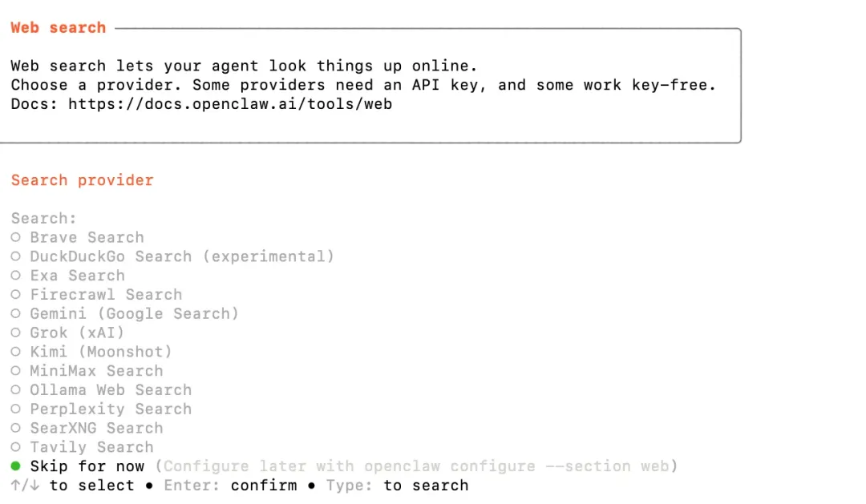Click the Search provider heading
Viewport: 866px width, 504px height.
pos(83,180)
